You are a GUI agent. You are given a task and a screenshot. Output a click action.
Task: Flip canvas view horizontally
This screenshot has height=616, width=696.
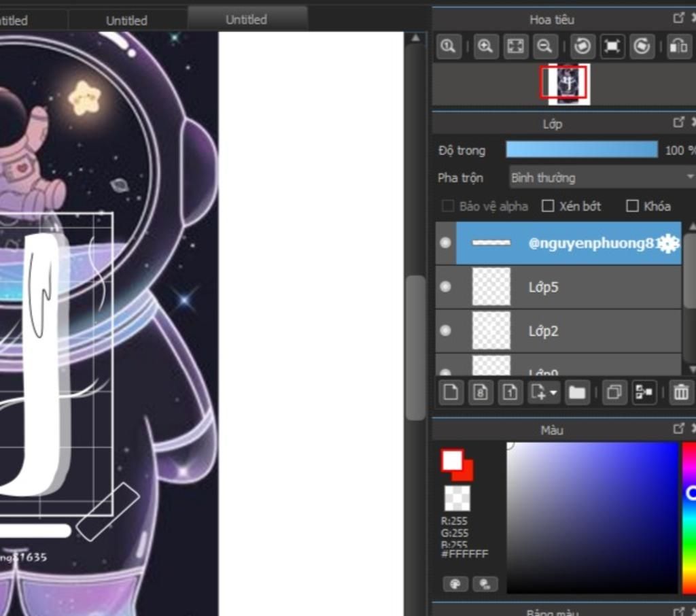[679, 46]
